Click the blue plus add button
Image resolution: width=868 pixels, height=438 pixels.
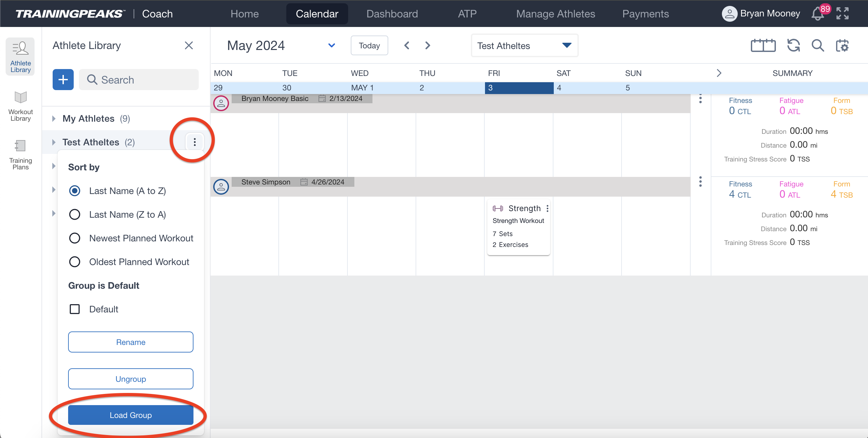pyautogui.click(x=63, y=80)
